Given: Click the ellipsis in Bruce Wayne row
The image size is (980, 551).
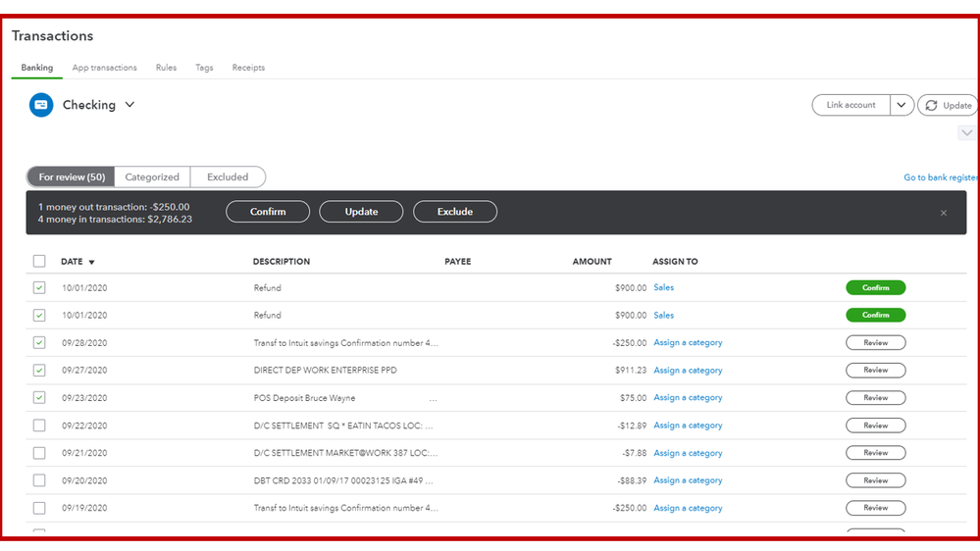Looking at the screenshot, I should point(434,399).
